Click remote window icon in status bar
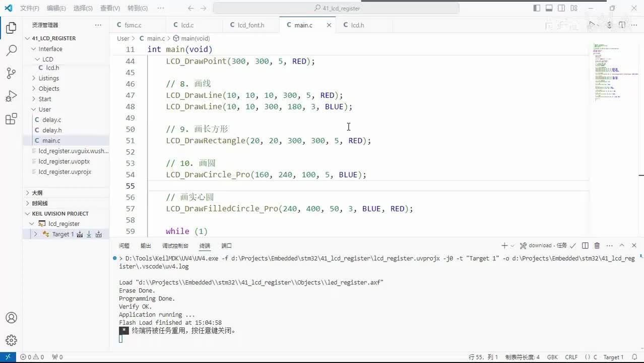 pyautogui.click(x=8, y=357)
